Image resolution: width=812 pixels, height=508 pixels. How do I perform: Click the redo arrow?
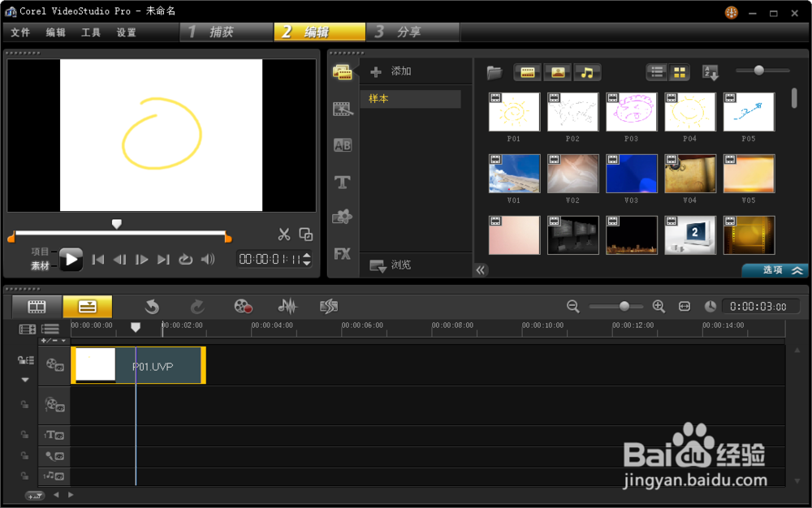197,307
